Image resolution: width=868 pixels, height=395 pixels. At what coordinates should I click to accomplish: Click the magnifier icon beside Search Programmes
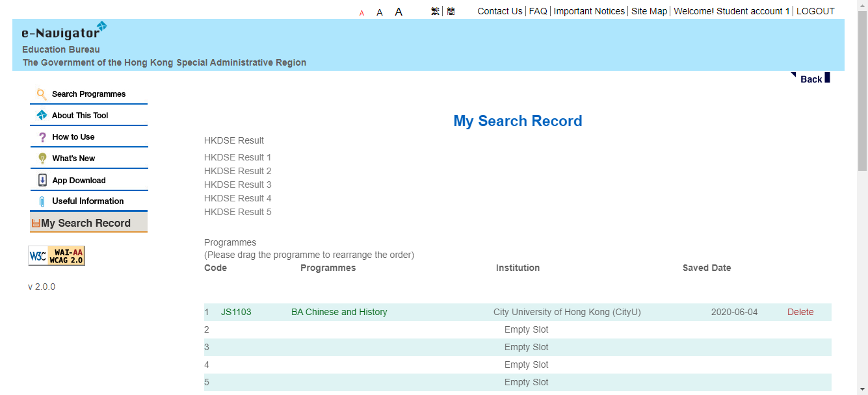[x=42, y=94]
